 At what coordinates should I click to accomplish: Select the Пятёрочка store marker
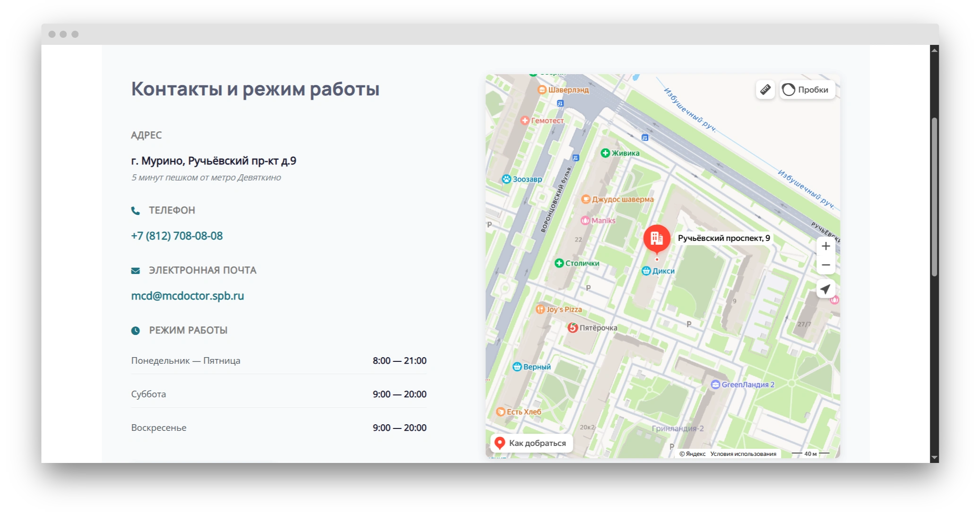pos(592,327)
